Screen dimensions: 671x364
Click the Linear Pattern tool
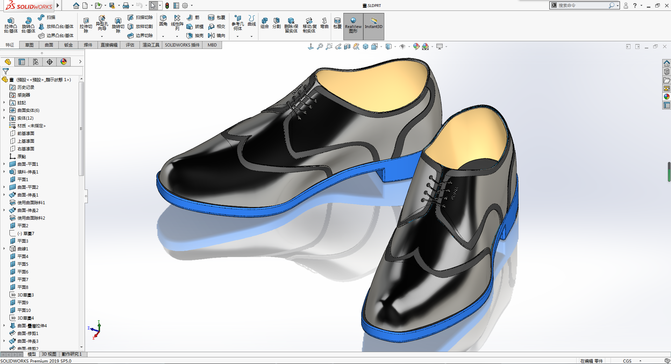tap(177, 23)
